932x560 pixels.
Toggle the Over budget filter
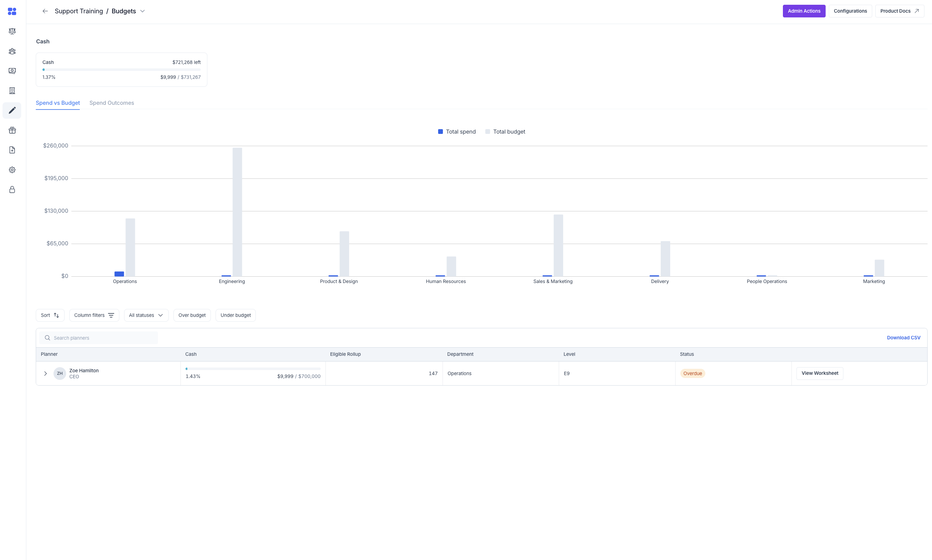pyautogui.click(x=192, y=315)
